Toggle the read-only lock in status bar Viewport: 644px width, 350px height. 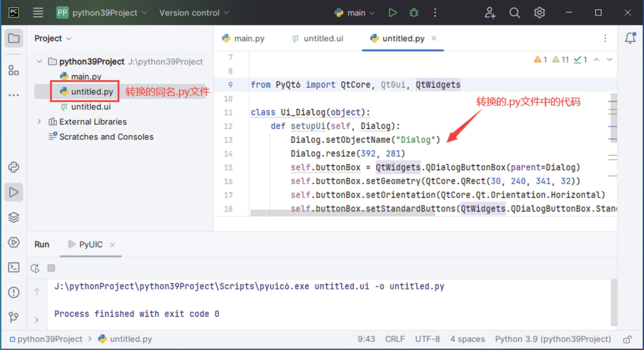(627, 339)
